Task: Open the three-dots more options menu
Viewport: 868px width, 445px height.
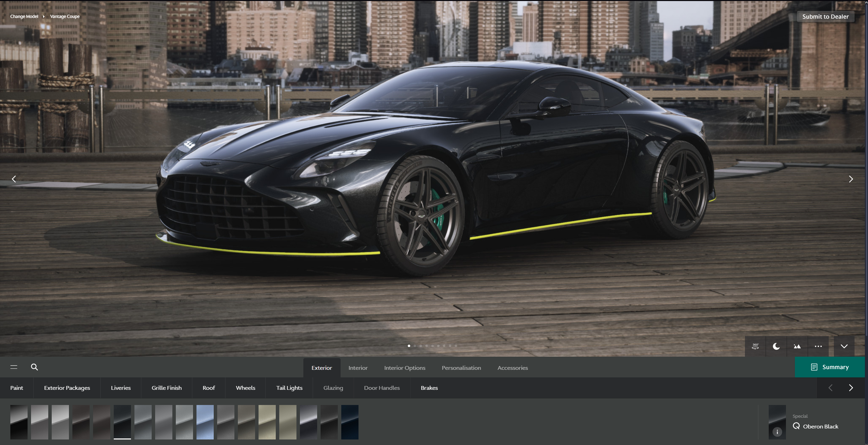Action: click(818, 346)
